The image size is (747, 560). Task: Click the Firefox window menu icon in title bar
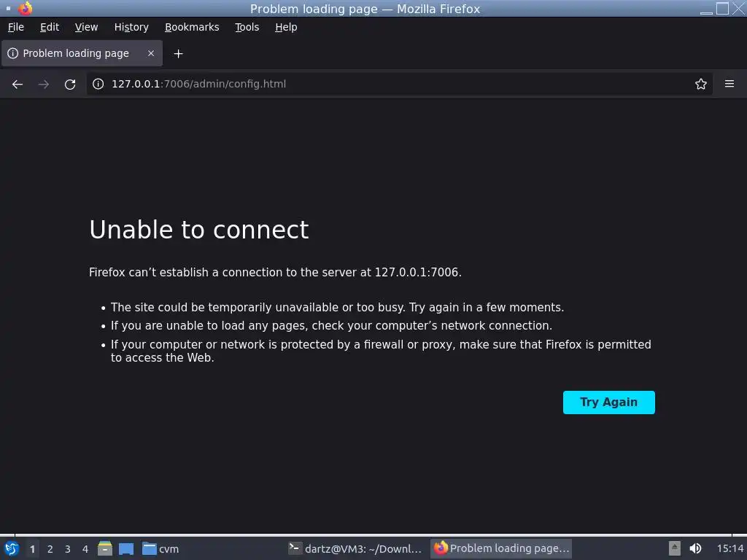pos(26,9)
